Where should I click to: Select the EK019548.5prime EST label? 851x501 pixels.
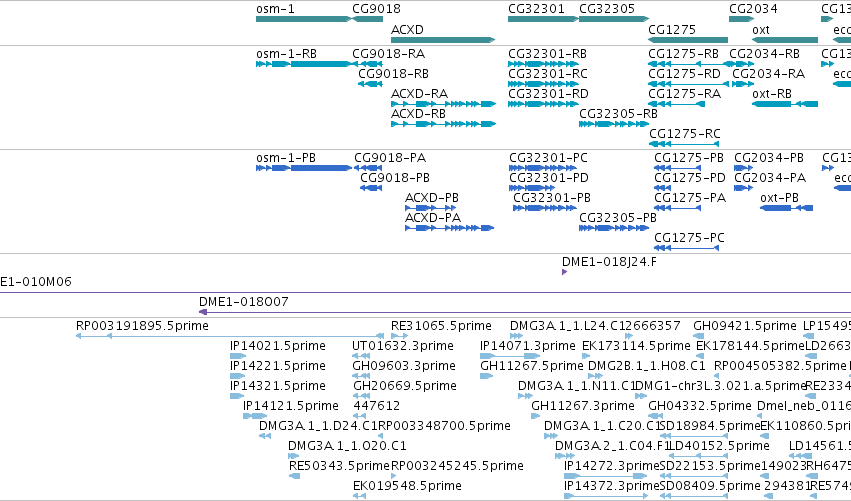(x=408, y=486)
